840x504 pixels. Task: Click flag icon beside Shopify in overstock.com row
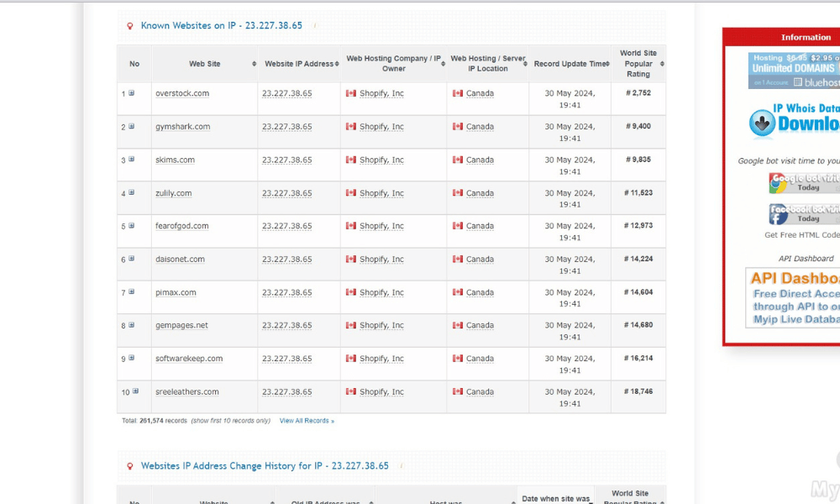pos(351,93)
